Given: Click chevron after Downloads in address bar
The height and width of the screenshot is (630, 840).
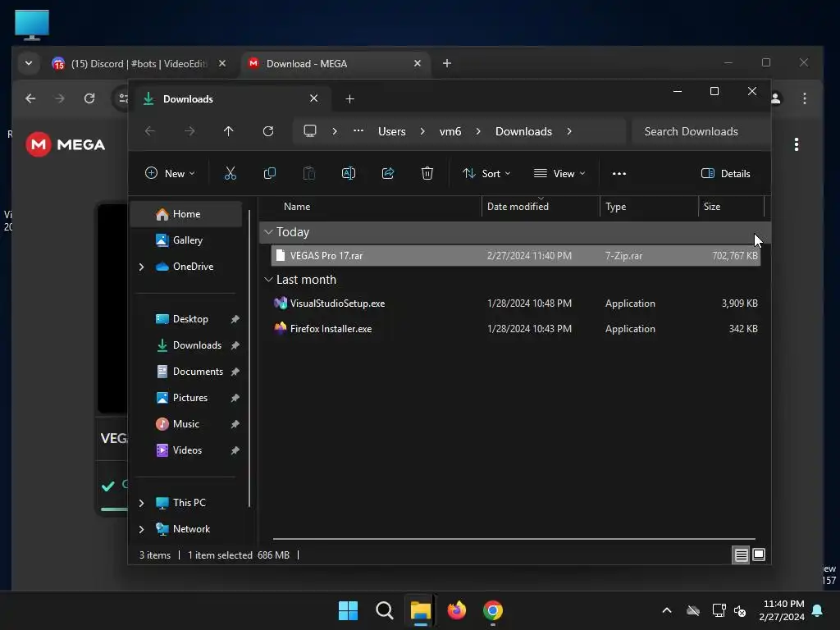Looking at the screenshot, I should pos(569,131).
